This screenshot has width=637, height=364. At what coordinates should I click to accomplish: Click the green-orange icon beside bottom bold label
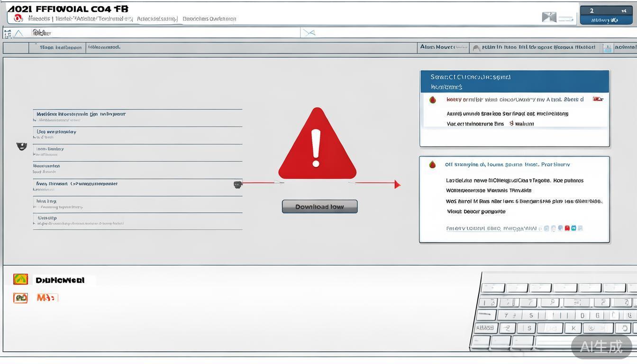[20, 280]
